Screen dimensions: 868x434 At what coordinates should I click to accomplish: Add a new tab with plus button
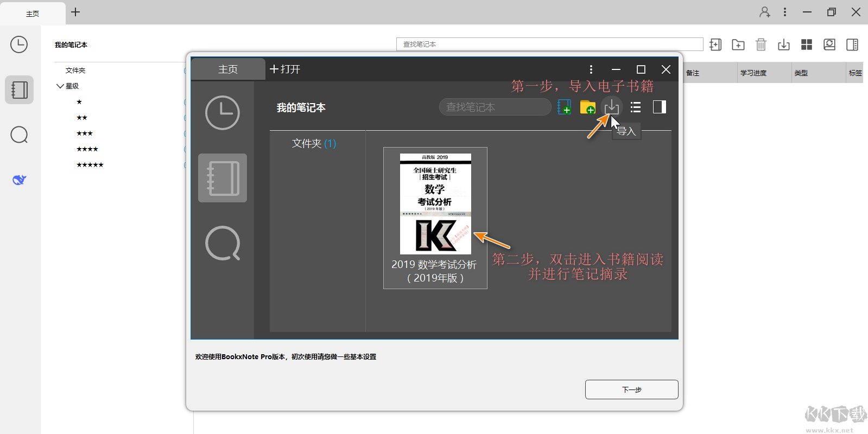(x=75, y=12)
